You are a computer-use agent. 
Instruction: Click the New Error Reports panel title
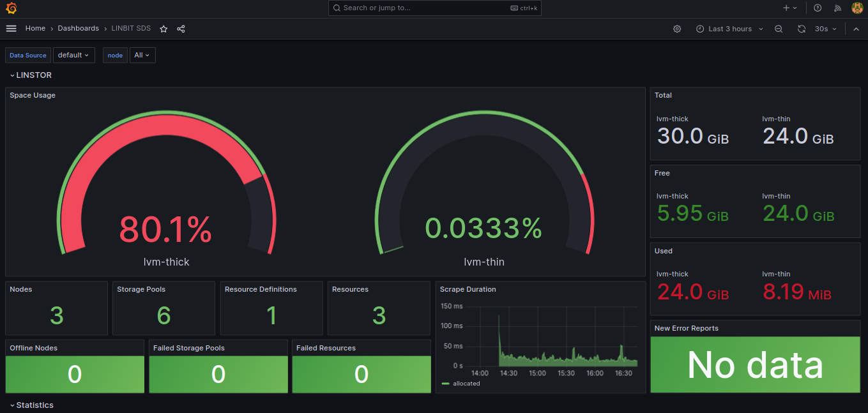[686, 328]
